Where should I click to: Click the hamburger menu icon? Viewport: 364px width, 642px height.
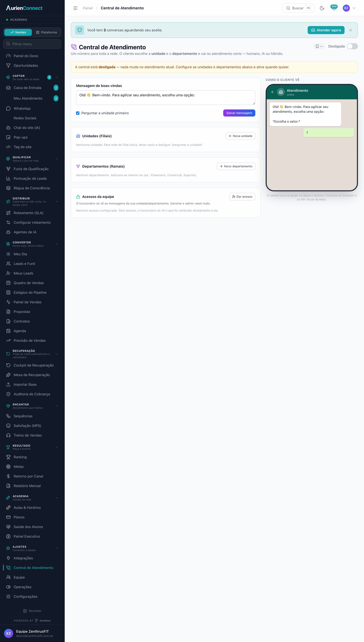(x=75, y=8)
